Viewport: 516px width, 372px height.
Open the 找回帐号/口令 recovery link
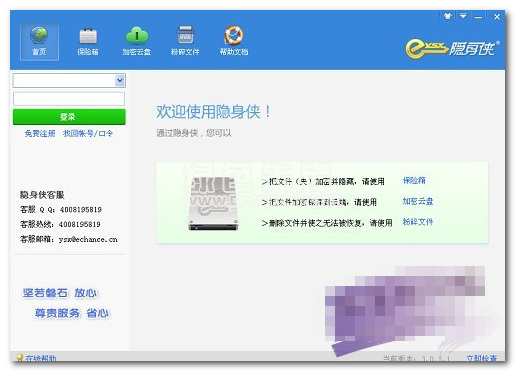coord(88,134)
